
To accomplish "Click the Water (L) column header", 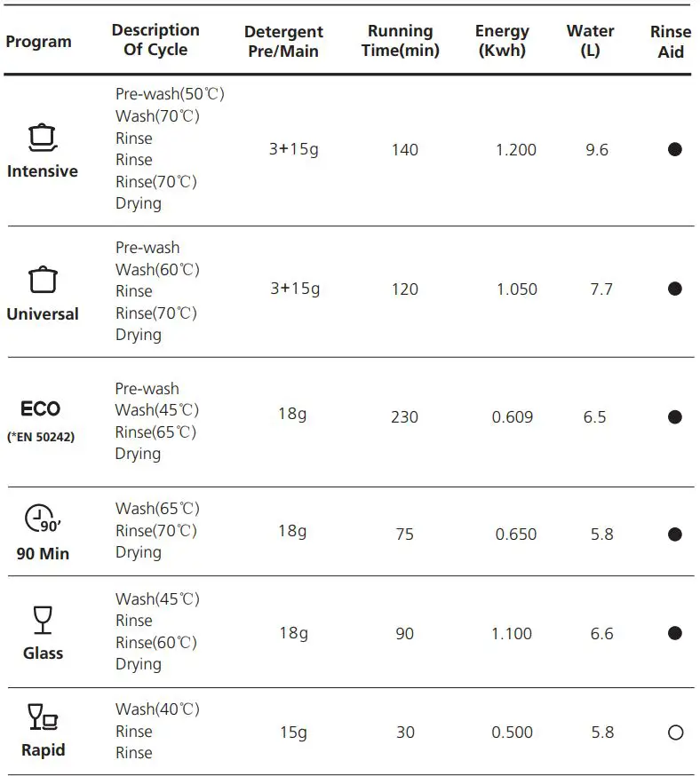I will [x=590, y=42].
